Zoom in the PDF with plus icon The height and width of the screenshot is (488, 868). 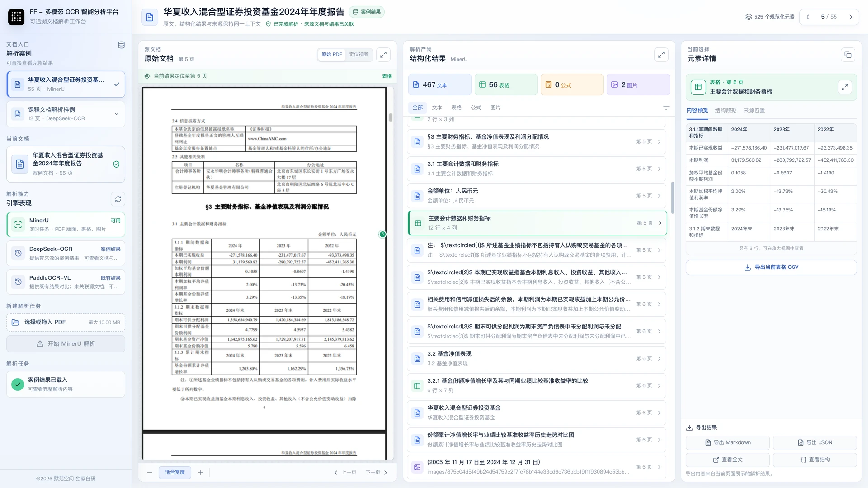(x=200, y=473)
